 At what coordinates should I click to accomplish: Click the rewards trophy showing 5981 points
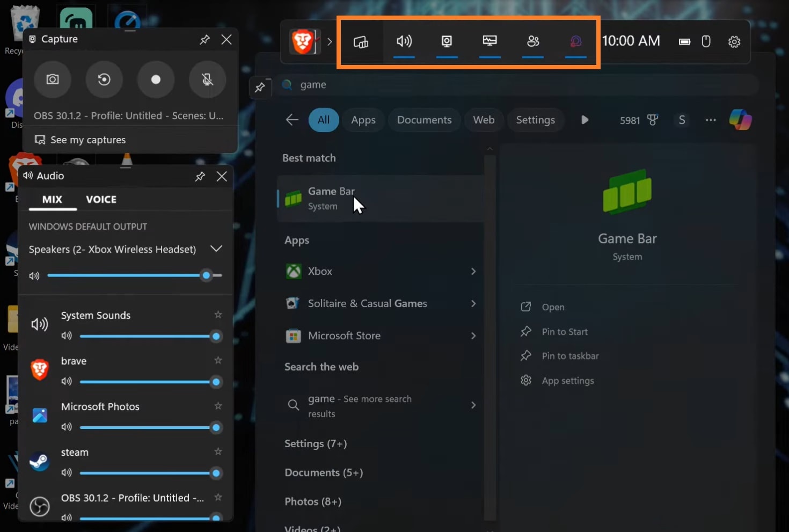639,120
